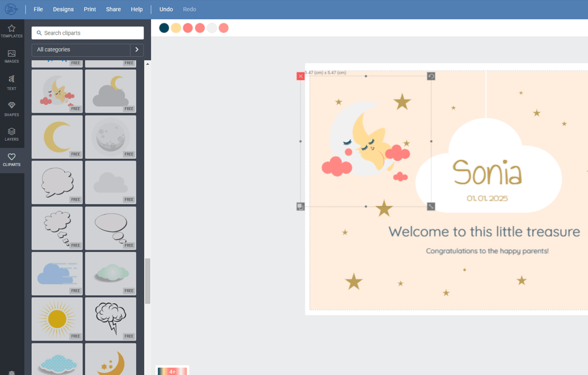This screenshot has width=588, height=375.
Task: Open the Templates sidebar panel
Action: pos(11,31)
